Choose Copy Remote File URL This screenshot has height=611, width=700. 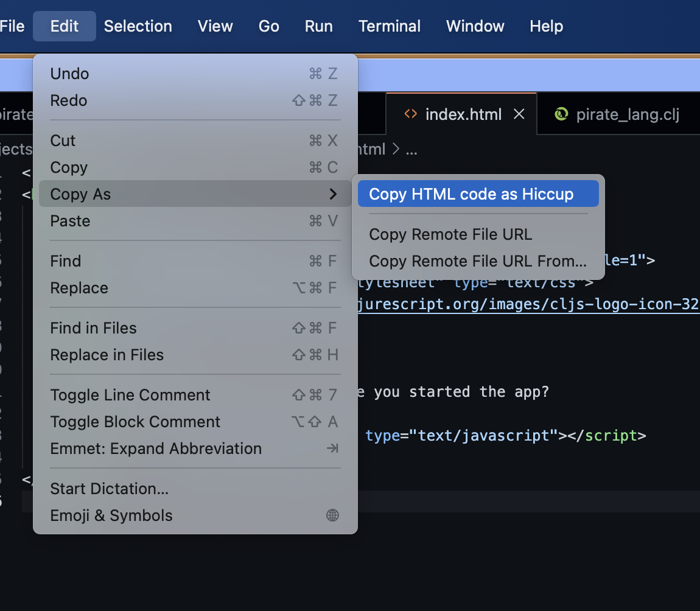(x=450, y=234)
